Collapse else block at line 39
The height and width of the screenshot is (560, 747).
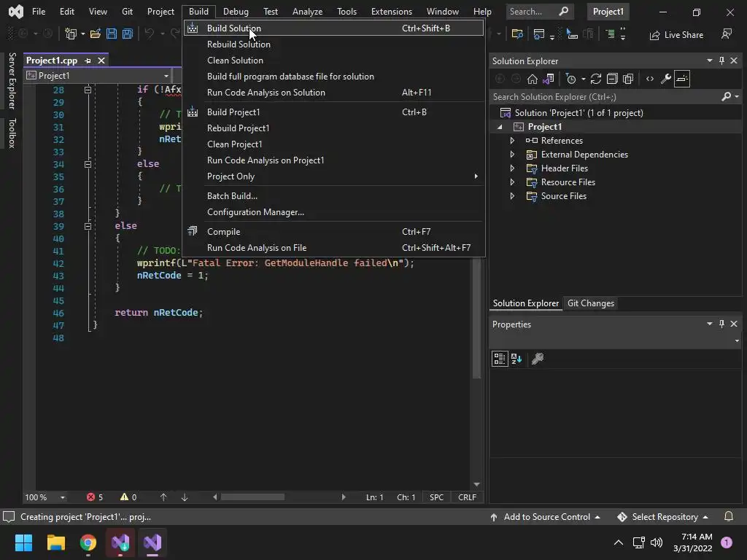(x=88, y=226)
